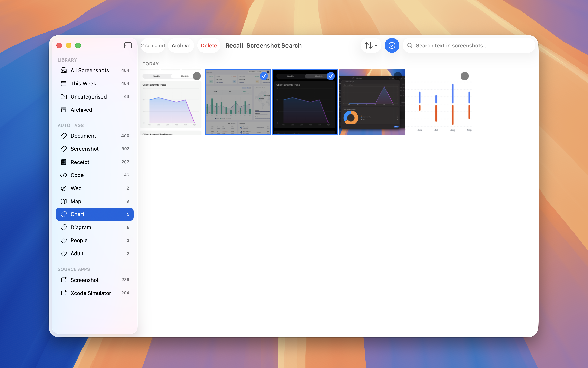Click the Web compass icon
The image size is (588, 368).
click(64, 188)
